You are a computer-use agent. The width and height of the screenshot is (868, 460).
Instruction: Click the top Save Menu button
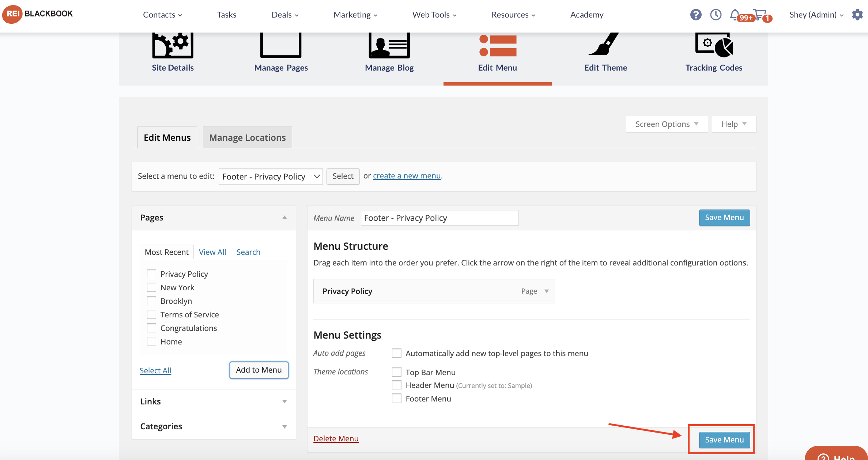pyautogui.click(x=724, y=218)
